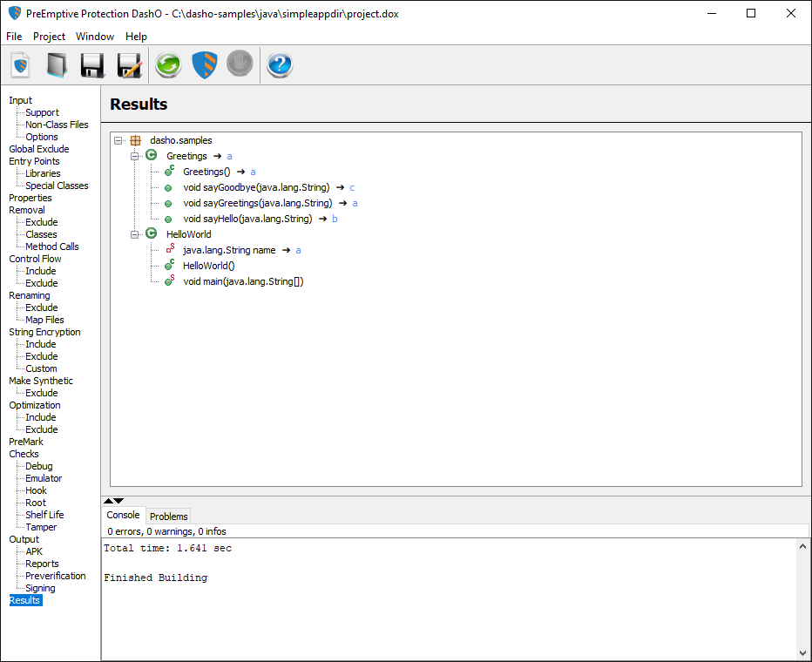Select Input in the navigation tree
Image resolution: width=812 pixels, height=662 pixels.
(20, 100)
